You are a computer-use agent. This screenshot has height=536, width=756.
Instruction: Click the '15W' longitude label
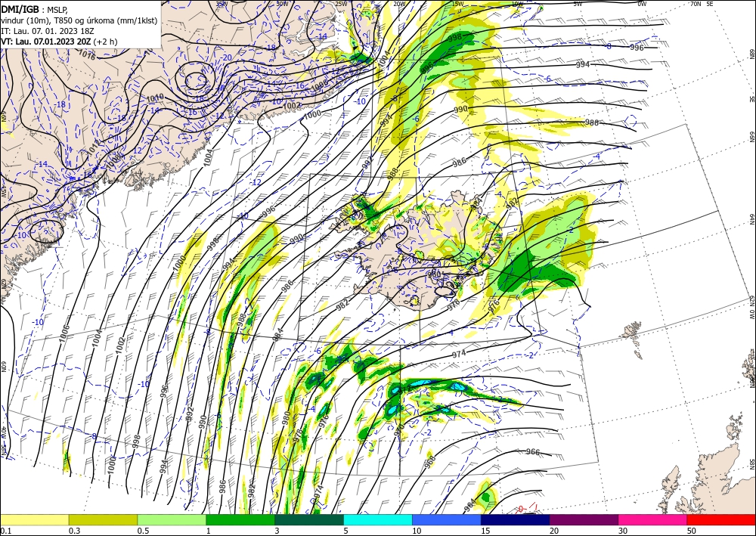click(457, 4)
